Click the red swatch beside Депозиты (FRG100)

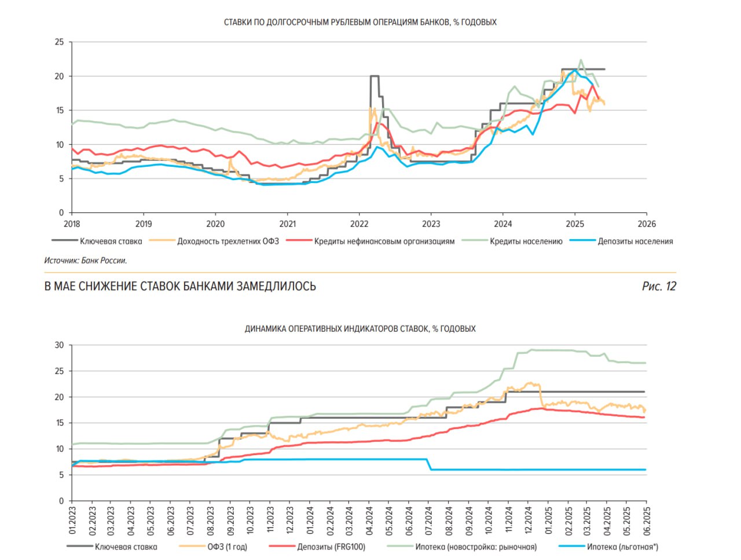[282, 546]
